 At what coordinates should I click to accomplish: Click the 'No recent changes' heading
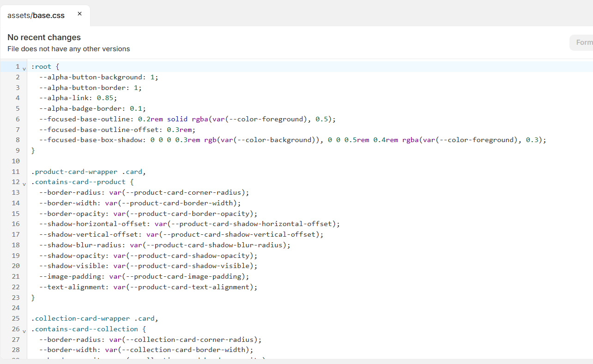click(x=44, y=37)
